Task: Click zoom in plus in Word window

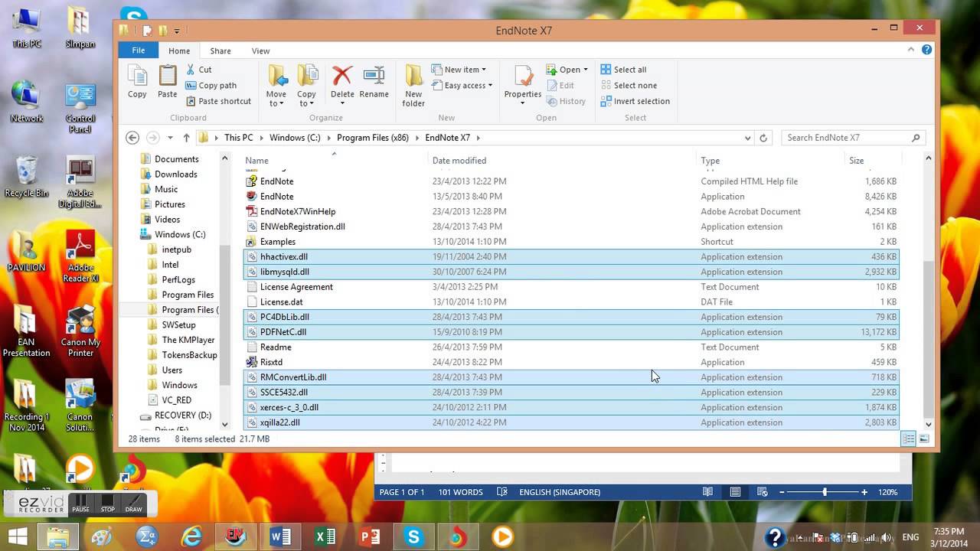Action: (x=864, y=492)
